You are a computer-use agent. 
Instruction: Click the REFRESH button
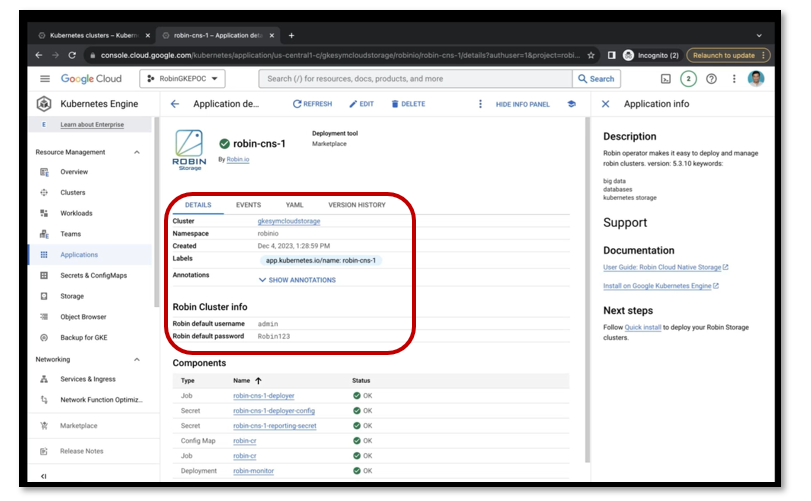312,104
